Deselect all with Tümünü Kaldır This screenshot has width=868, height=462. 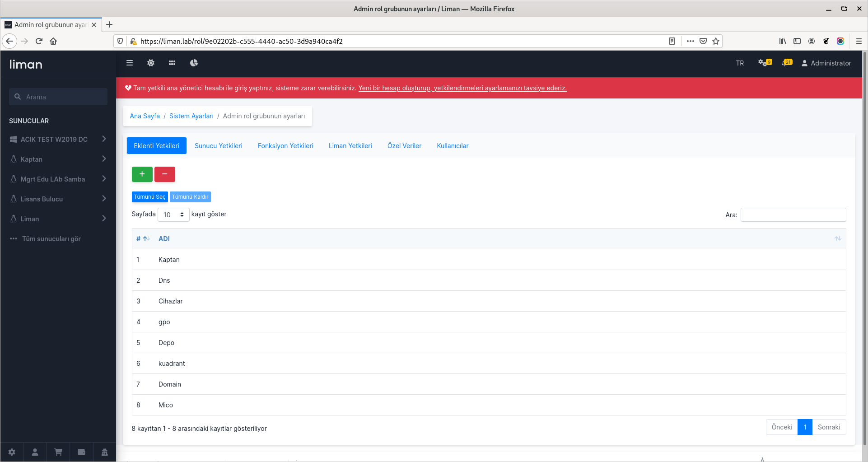190,196
